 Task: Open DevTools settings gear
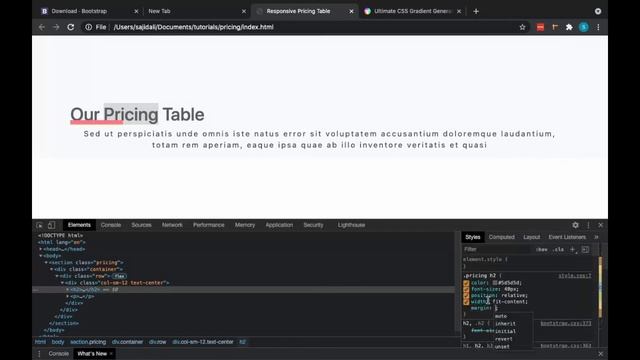(x=576, y=225)
